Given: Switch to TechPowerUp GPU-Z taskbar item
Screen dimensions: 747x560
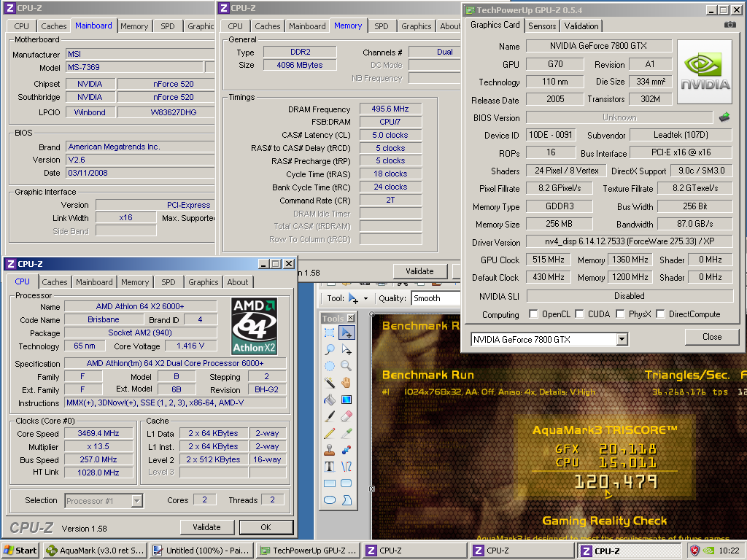Looking at the screenshot, I should click(308, 551).
